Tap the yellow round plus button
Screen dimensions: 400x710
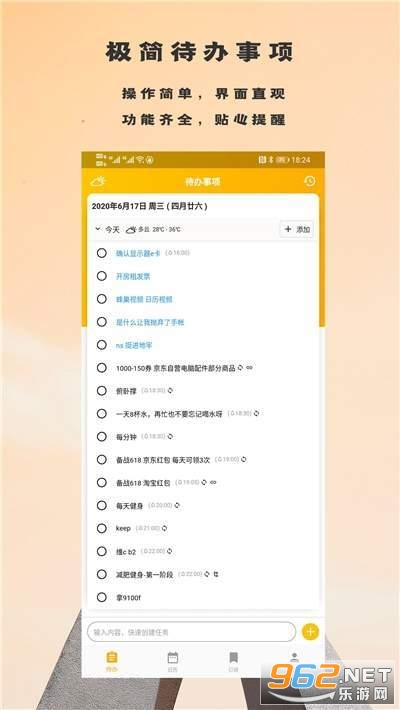(310, 631)
